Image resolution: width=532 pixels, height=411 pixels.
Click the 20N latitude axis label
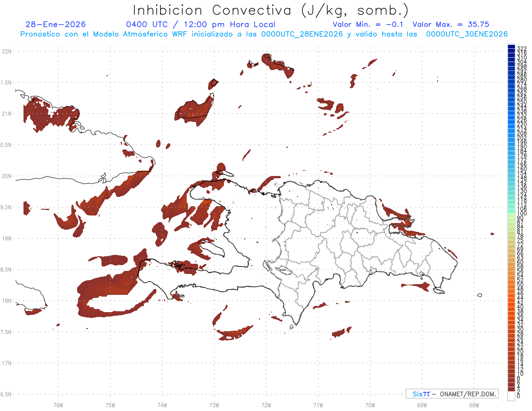[x=7, y=176]
